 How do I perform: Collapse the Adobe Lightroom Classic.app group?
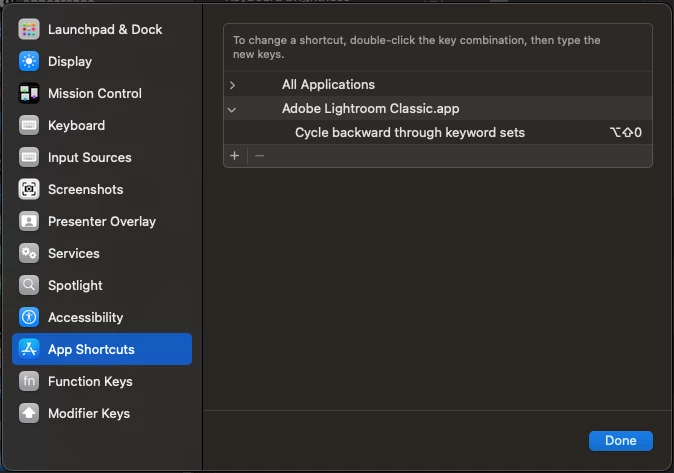(x=233, y=109)
